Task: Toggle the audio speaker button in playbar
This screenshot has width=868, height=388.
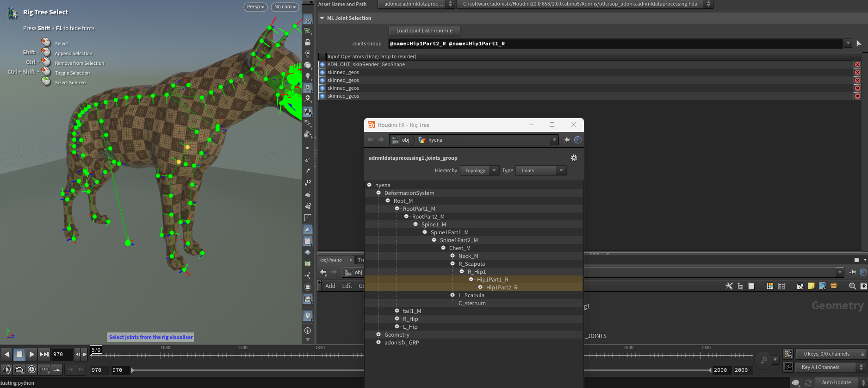Action: pos(6,369)
